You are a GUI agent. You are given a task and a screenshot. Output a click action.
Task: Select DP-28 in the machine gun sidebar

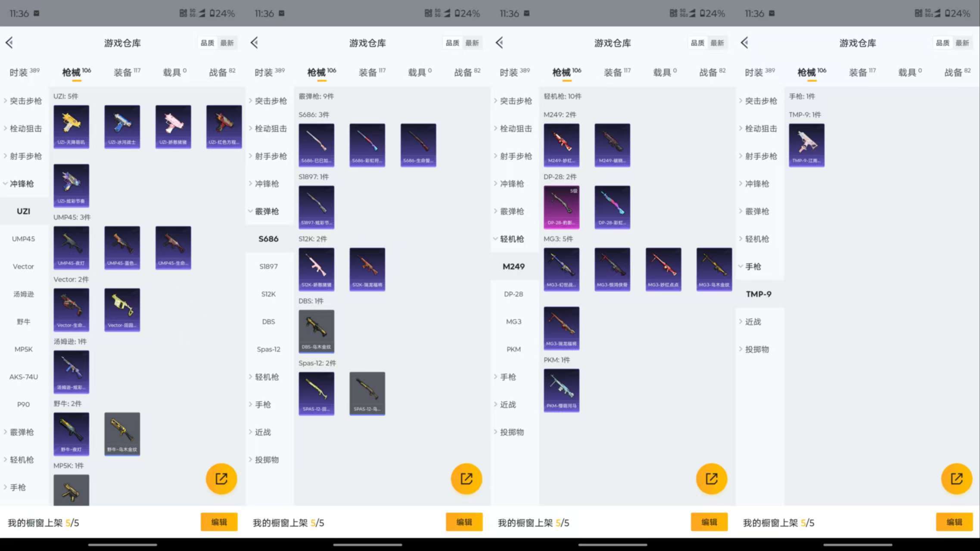pos(513,294)
